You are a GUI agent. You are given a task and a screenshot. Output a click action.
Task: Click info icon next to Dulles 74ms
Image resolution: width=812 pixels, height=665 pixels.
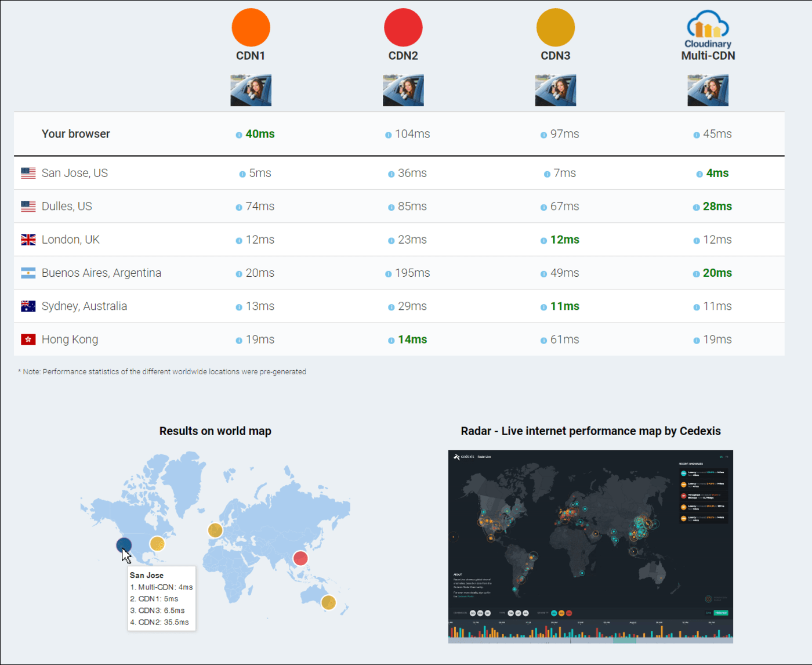239,207
